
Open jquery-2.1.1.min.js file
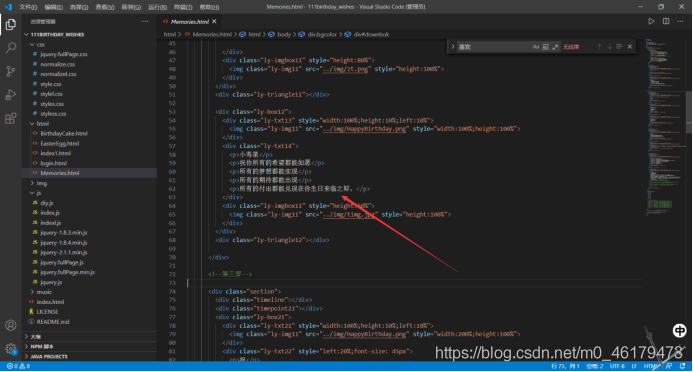coord(64,252)
